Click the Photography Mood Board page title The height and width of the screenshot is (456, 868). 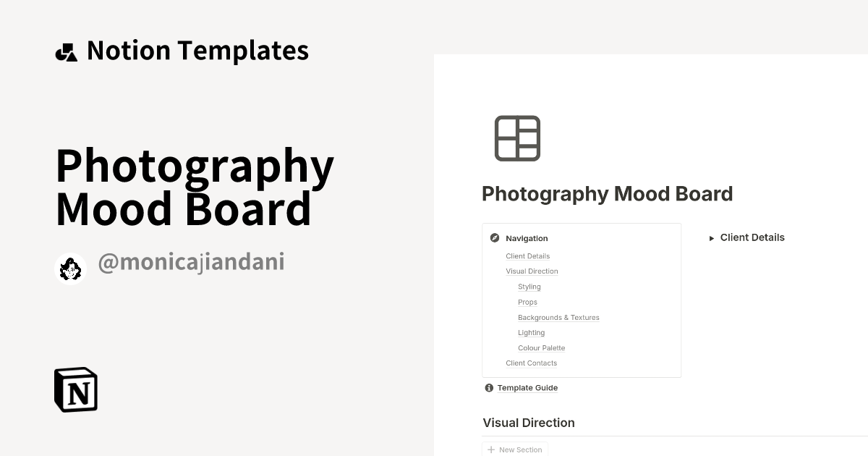coord(607,193)
